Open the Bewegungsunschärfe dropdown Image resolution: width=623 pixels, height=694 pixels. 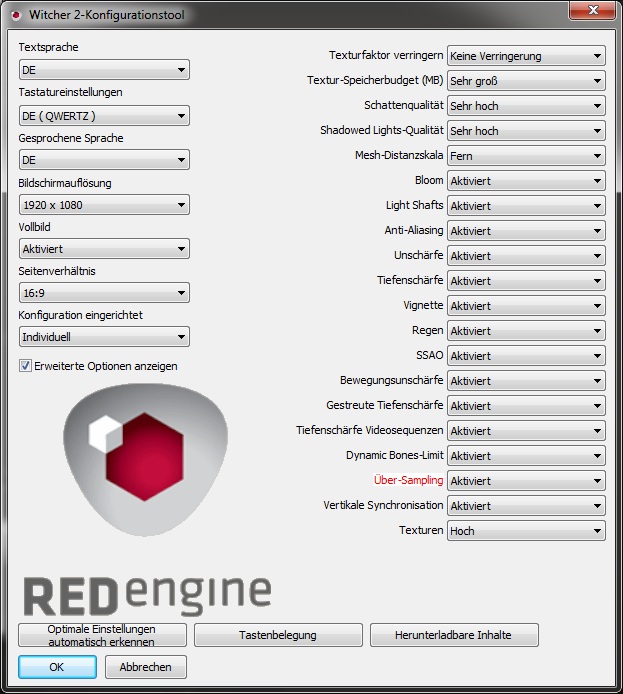[526, 381]
